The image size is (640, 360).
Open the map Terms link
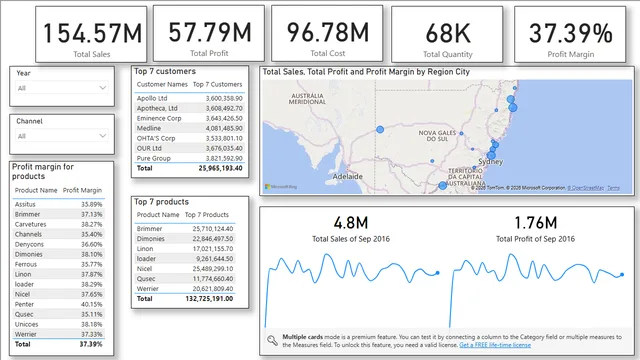pos(613,188)
